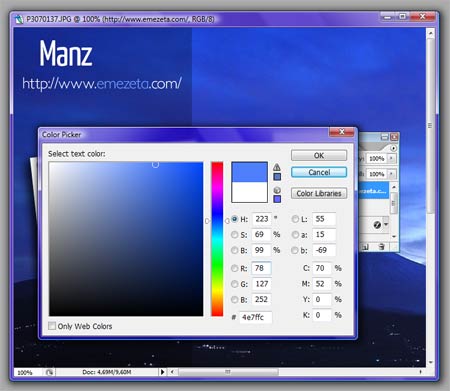This screenshot has height=391, width=450.
Task: Click the Delete layer trash icon
Action: point(382,247)
